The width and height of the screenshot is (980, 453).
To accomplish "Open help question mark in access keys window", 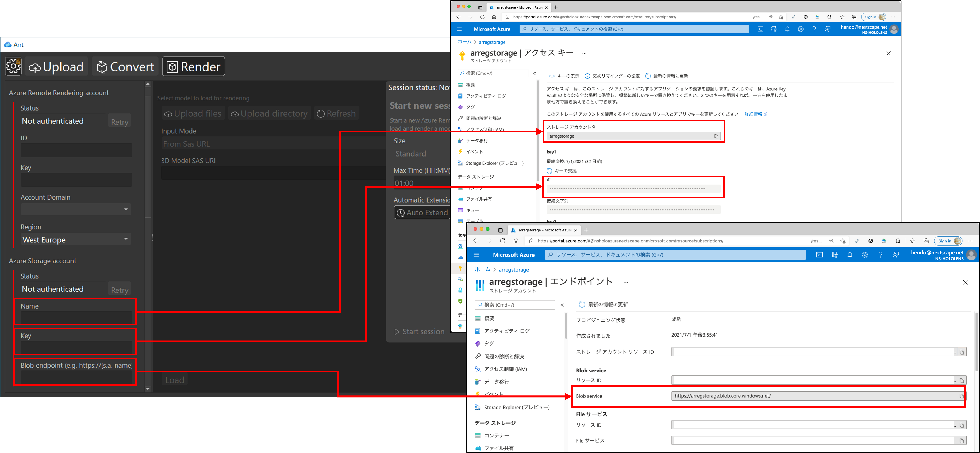I will [x=814, y=29].
